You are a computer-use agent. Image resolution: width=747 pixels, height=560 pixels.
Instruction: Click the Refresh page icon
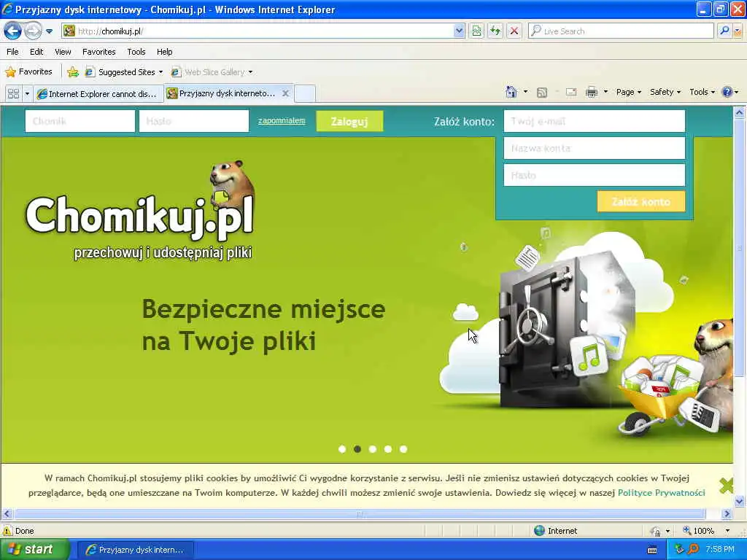pos(495,31)
